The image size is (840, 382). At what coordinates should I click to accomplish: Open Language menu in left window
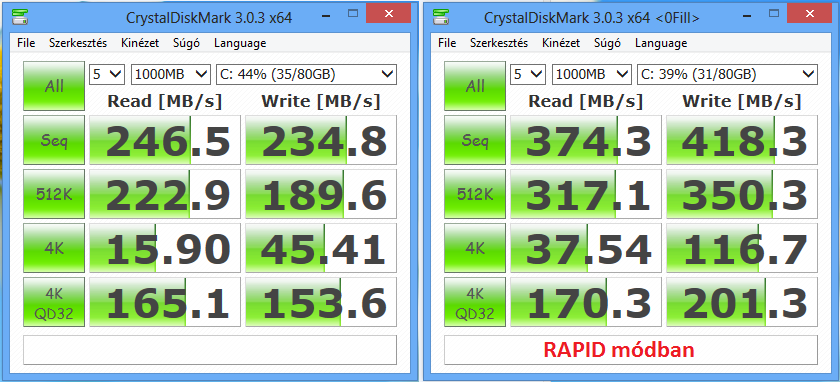tap(239, 43)
